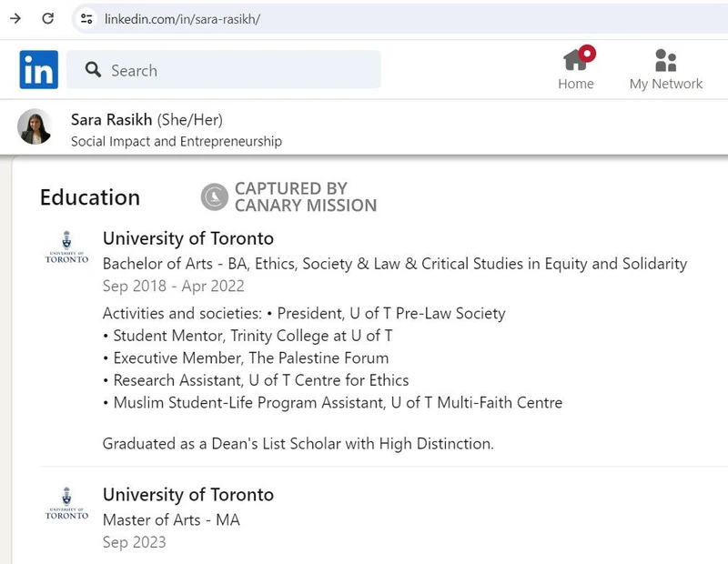Go to the Home tab label
The image size is (728, 564).
point(576,84)
